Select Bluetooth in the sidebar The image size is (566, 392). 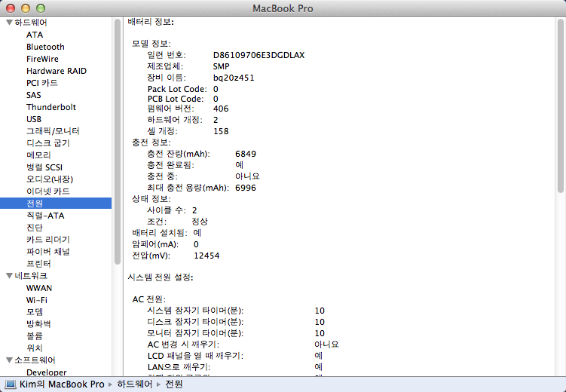[45, 47]
